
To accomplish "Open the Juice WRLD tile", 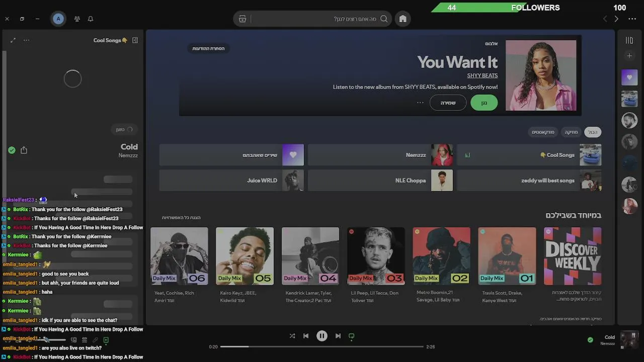I will click(231, 180).
